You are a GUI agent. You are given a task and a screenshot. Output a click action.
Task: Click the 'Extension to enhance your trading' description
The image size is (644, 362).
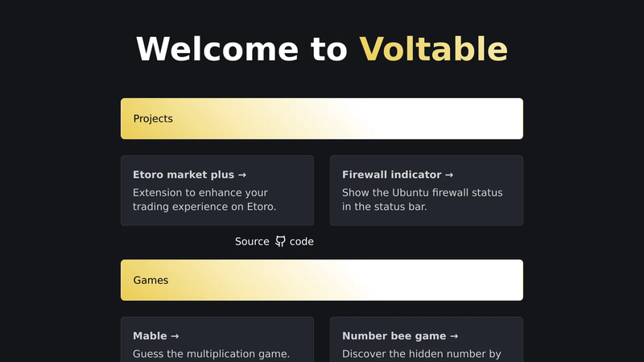204,200
